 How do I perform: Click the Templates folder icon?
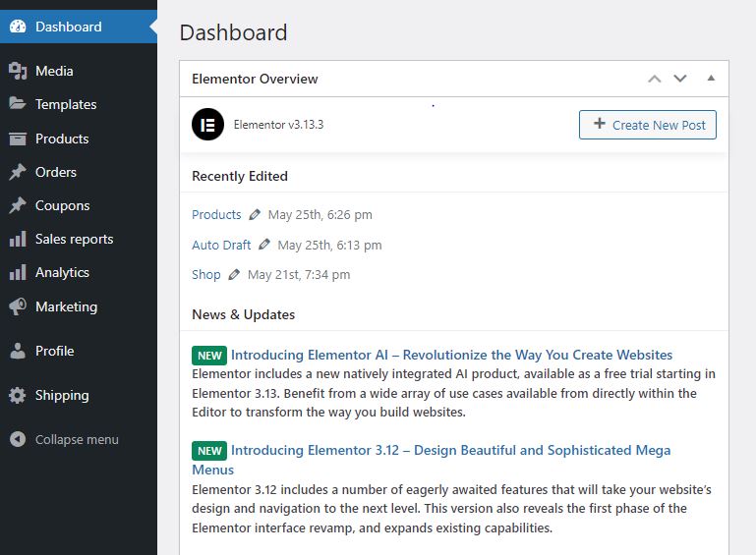click(18, 103)
